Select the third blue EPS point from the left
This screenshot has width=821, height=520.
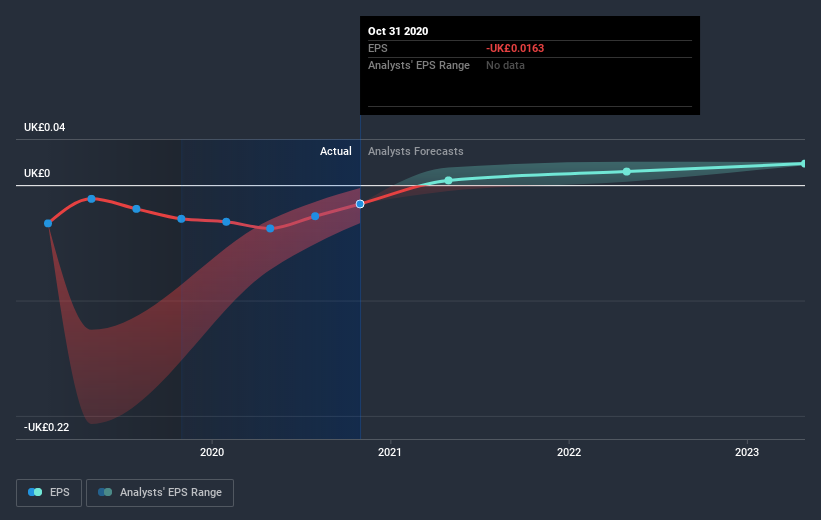pyautogui.click(x=137, y=209)
